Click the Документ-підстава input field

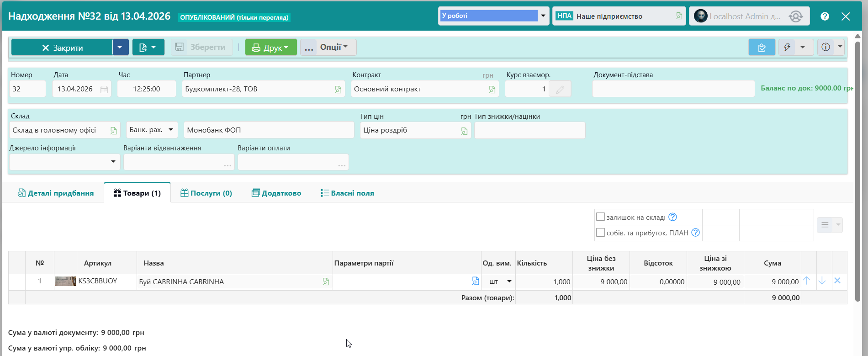pos(673,89)
